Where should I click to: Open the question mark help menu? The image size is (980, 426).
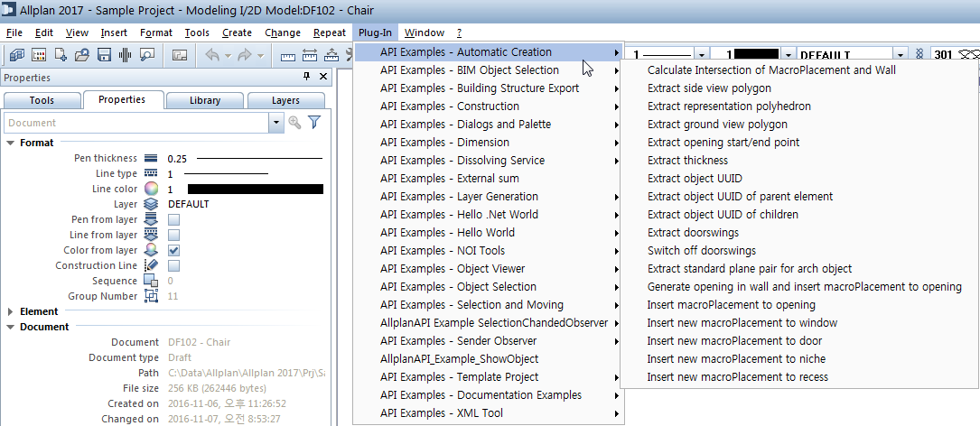459,32
